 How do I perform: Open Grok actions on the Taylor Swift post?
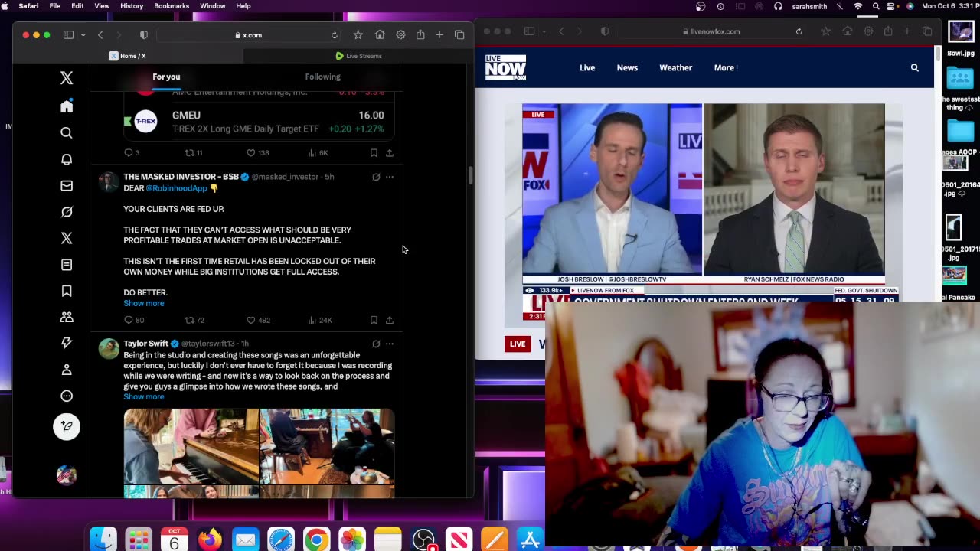coord(376,344)
